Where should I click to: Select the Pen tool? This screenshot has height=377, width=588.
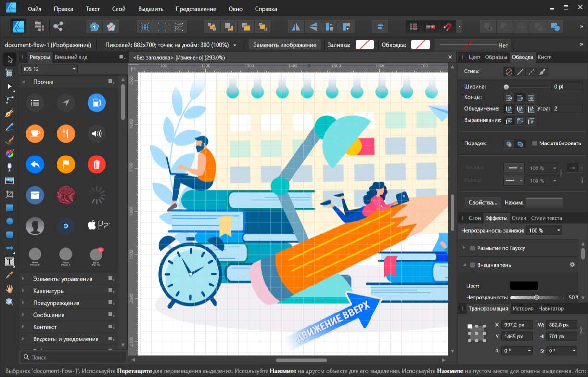[9, 113]
